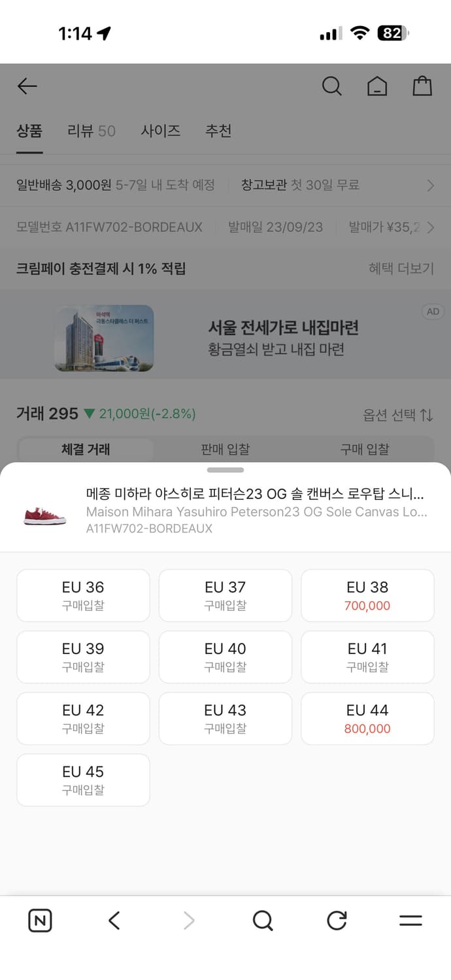The image size is (451, 980).
Task: Open the hamburger menu in bottom bar
Action: pyautogui.click(x=410, y=921)
